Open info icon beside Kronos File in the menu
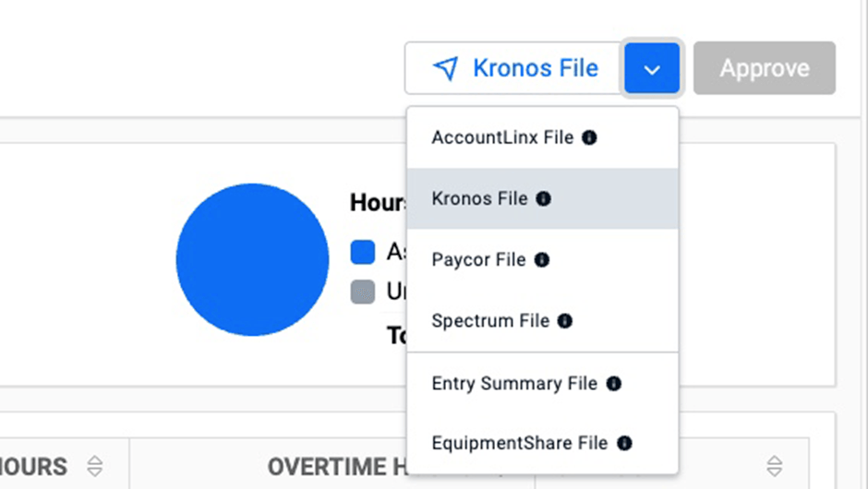Screen dimensions: 868x489 [x=544, y=198]
